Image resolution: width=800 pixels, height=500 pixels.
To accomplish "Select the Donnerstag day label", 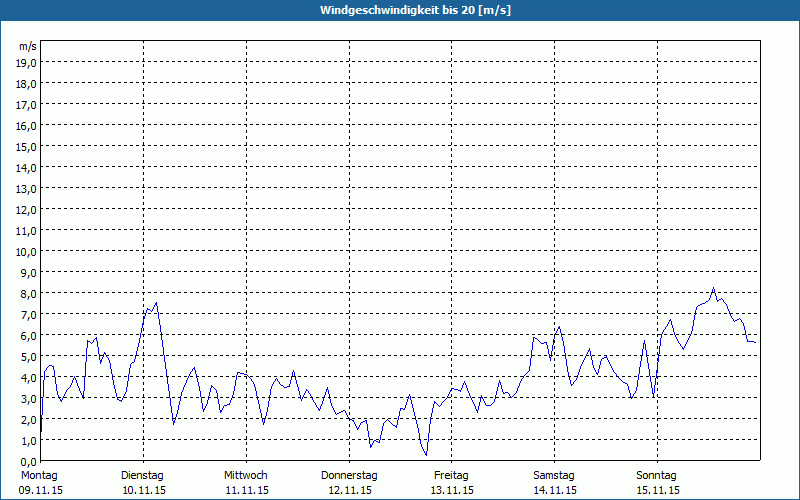I will 349,475.
